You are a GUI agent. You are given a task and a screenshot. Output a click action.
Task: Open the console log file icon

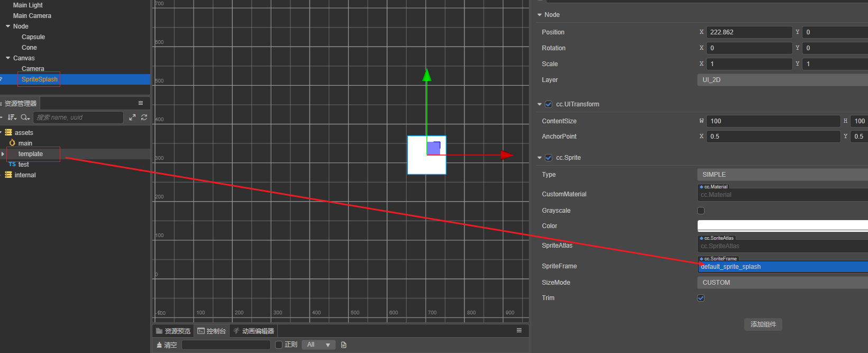point(344,345)
